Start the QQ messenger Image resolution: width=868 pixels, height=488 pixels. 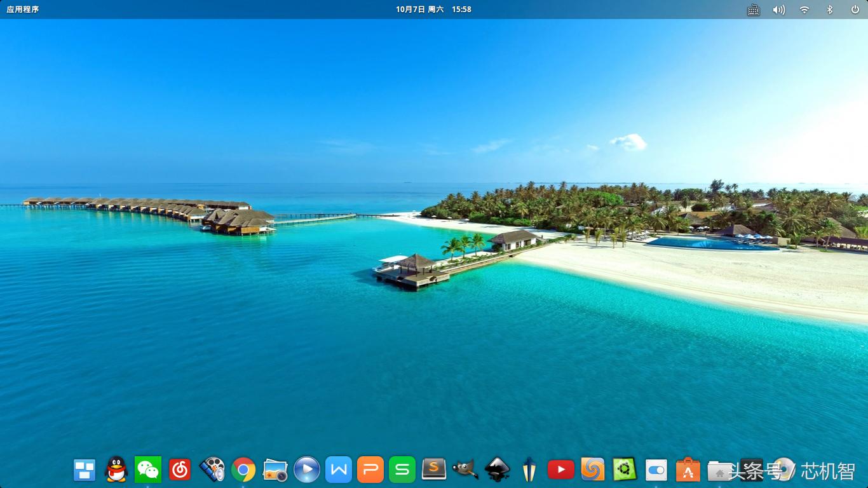coord(116,470)
